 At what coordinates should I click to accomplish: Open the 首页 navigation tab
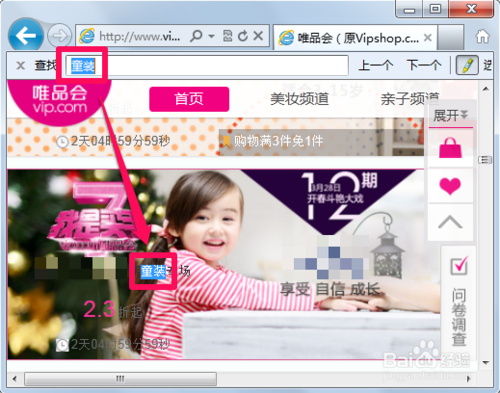pos(189,99)
